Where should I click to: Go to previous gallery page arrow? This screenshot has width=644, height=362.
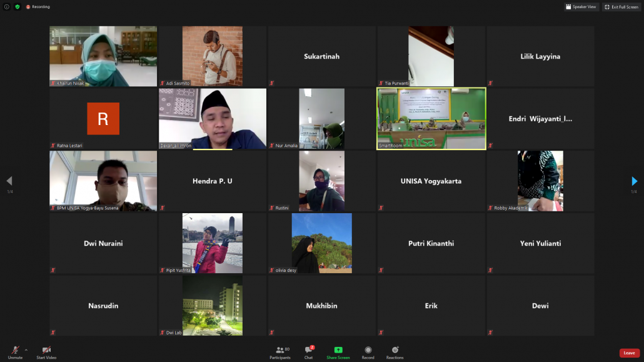click(x=9, y=181)
